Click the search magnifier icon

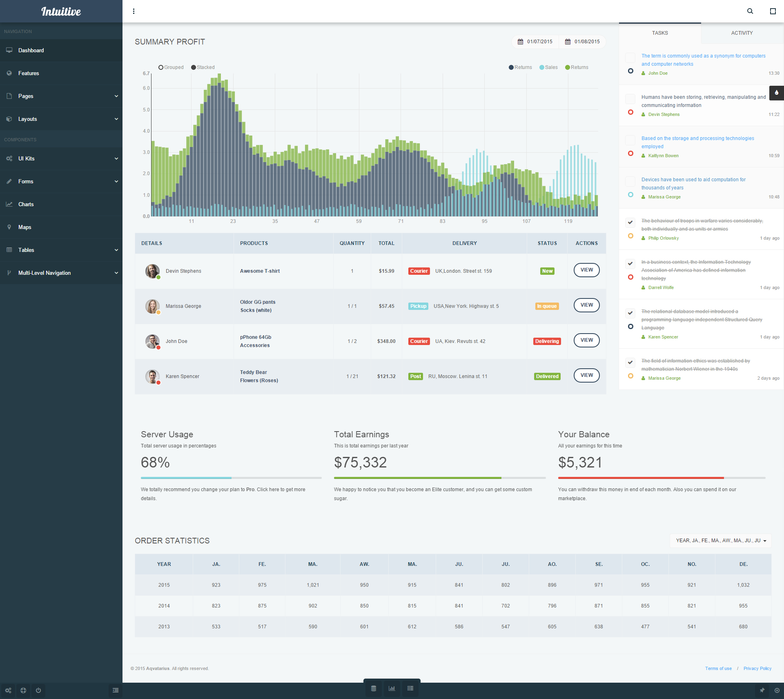[x=750, y=11]
